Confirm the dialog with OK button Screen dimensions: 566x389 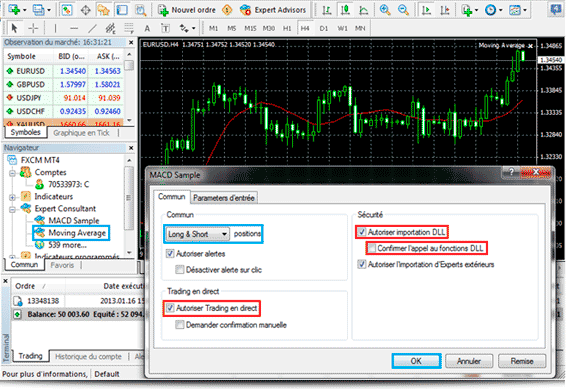point(416,361)
